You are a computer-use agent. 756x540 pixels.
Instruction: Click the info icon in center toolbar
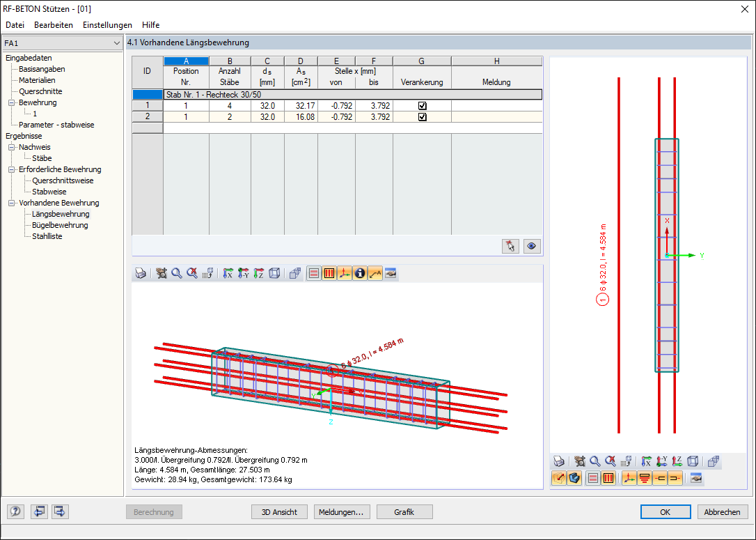[x=360, y=274]
